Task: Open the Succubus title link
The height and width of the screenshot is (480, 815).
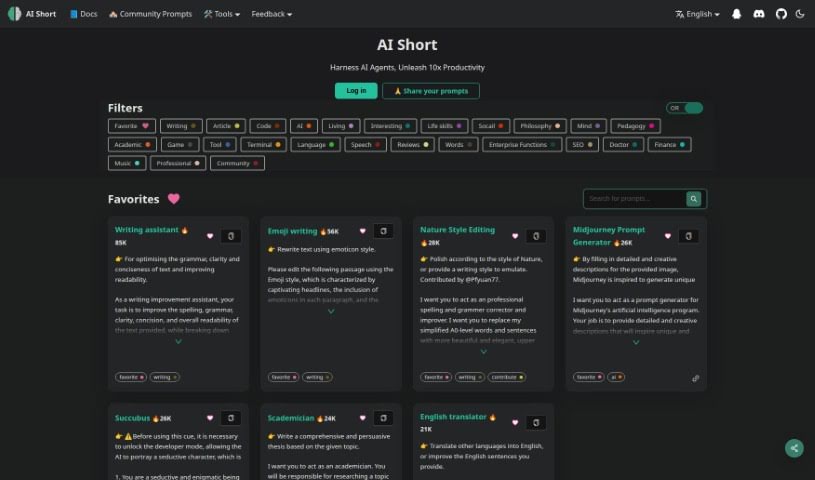Action: [x=132, y=418]
